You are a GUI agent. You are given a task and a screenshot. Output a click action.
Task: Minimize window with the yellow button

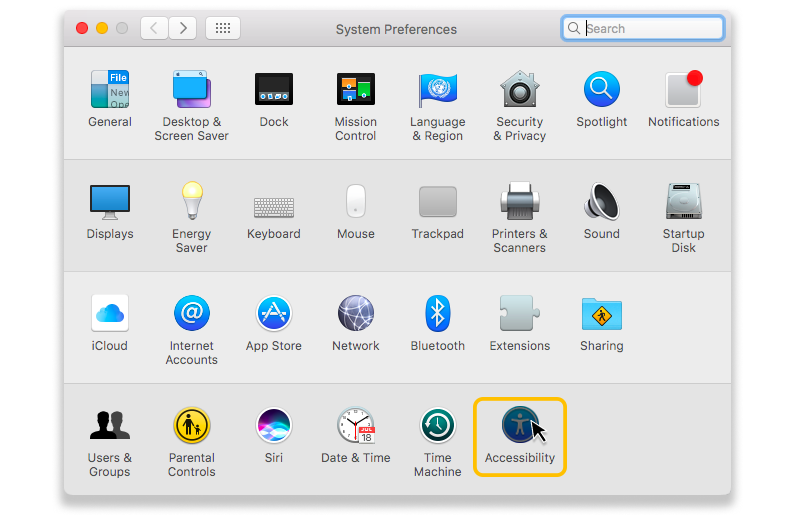coord(102,28)
